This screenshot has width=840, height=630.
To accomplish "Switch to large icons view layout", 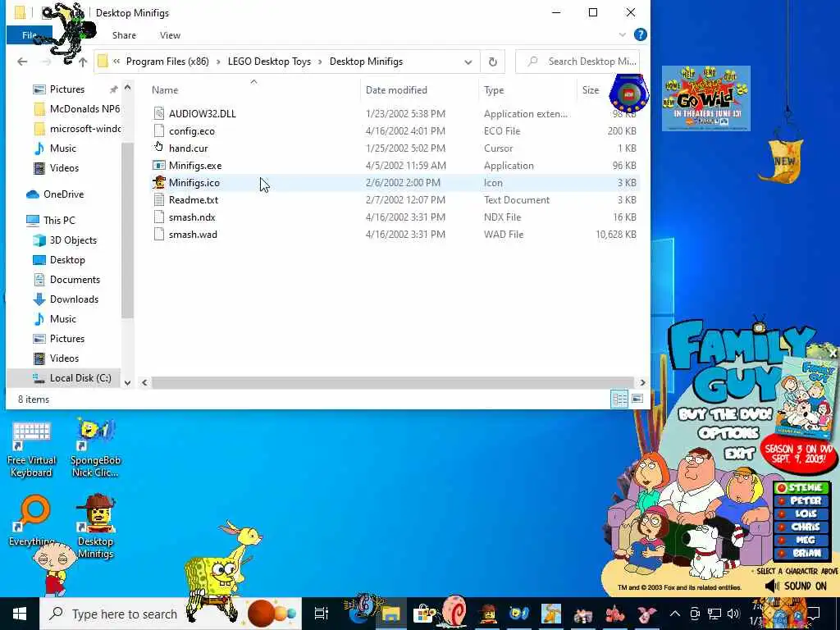I will click(x=637, y=399).
